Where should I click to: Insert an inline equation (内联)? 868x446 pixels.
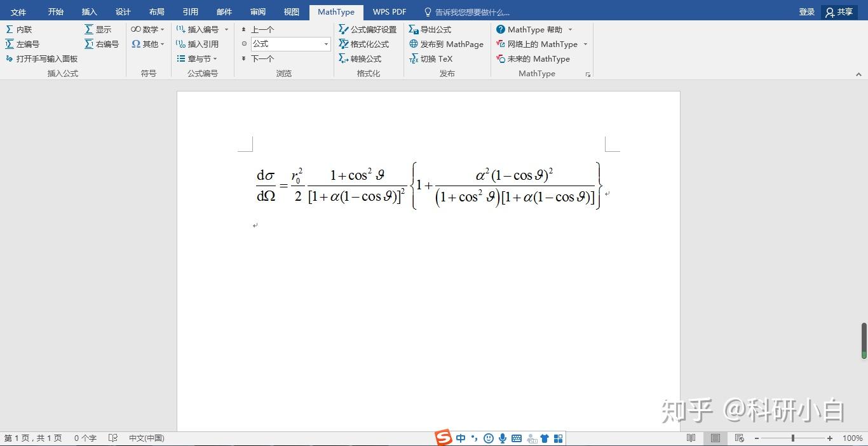click(x=18, y=29)
